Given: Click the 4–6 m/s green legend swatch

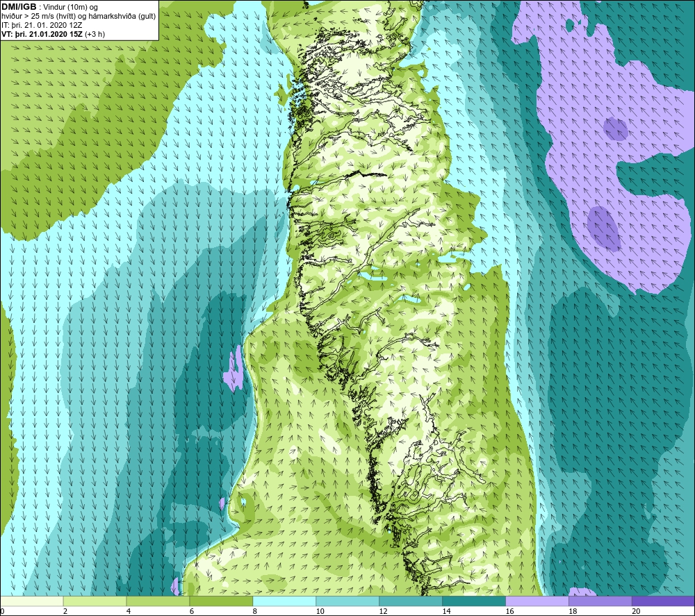Looking at the screenshot, I should [158, 601].
